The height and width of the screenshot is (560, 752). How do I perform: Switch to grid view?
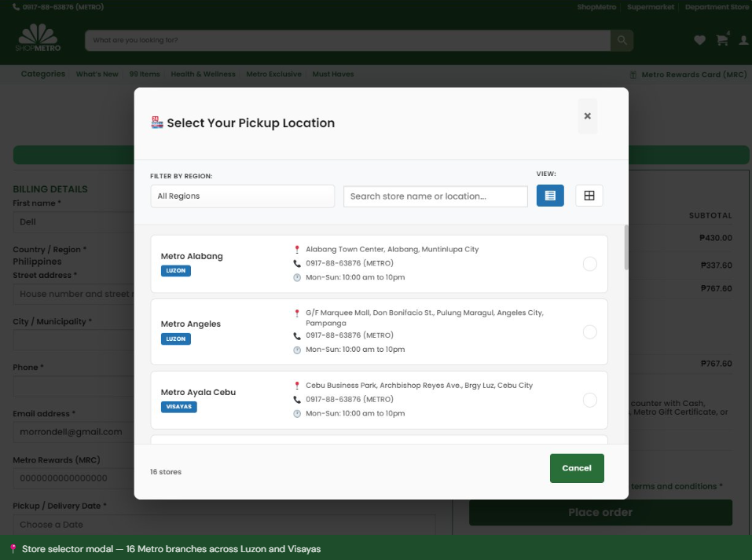coord(589,196)
